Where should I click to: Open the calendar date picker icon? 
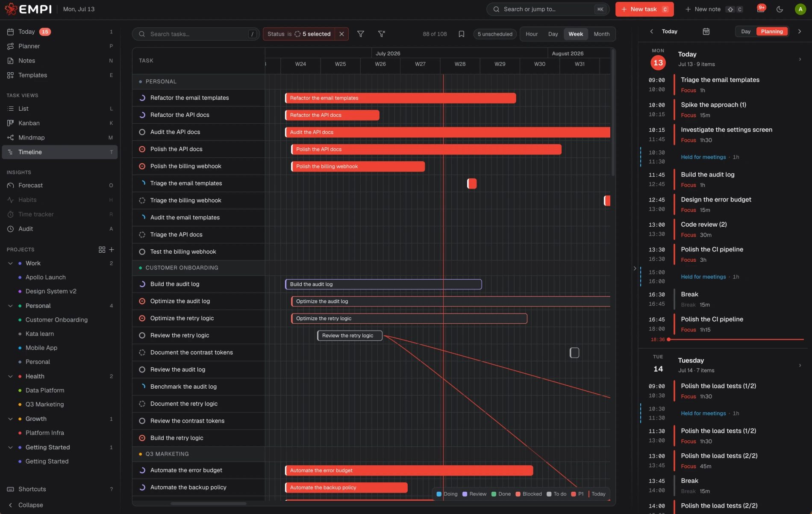(706, 31)
